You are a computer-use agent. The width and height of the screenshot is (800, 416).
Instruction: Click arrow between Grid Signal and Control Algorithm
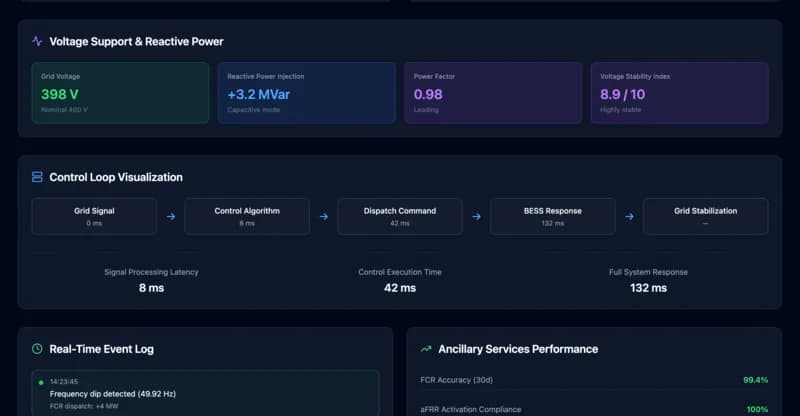tap(170, 216)
